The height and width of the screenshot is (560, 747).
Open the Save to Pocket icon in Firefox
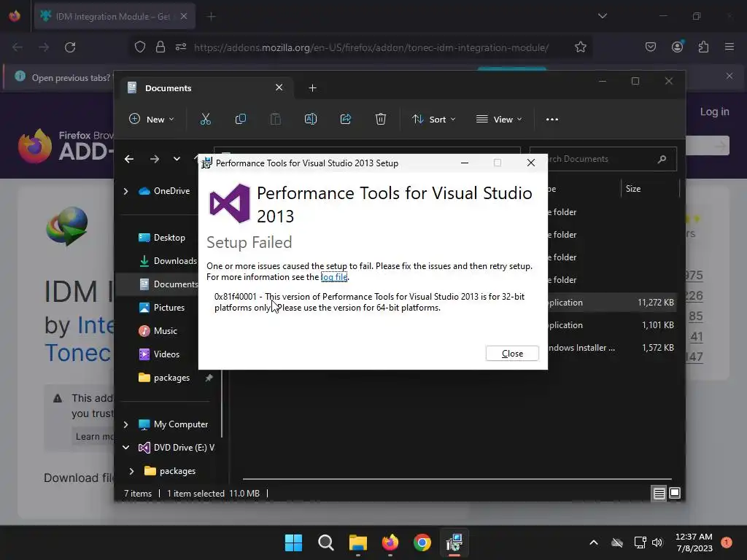[650, 47]
